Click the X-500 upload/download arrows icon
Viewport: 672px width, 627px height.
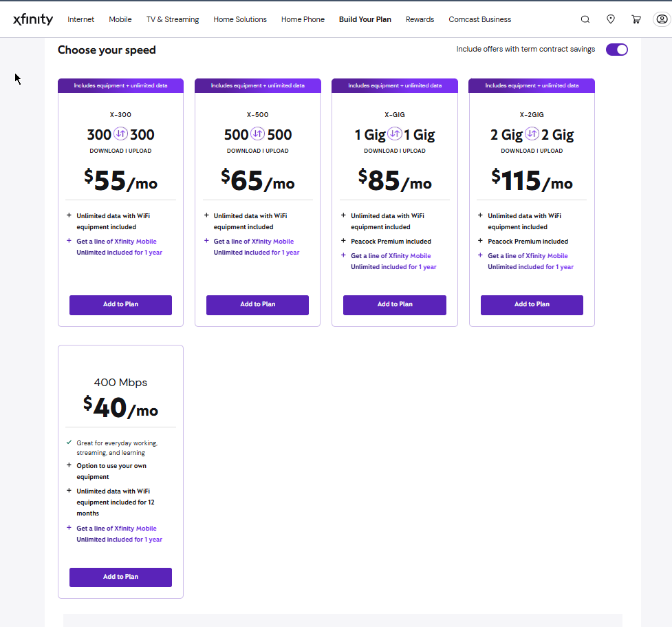click(x=257, y=134)
